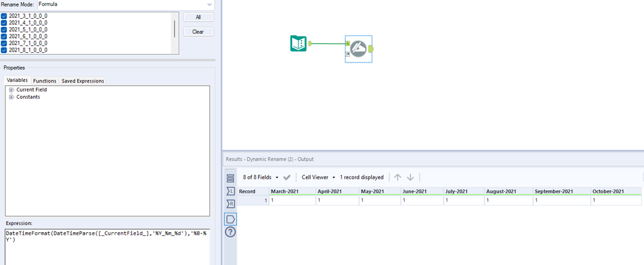Select the Record column header
Image resolution: width=644 pixels, height=265 pixels.
253,191
